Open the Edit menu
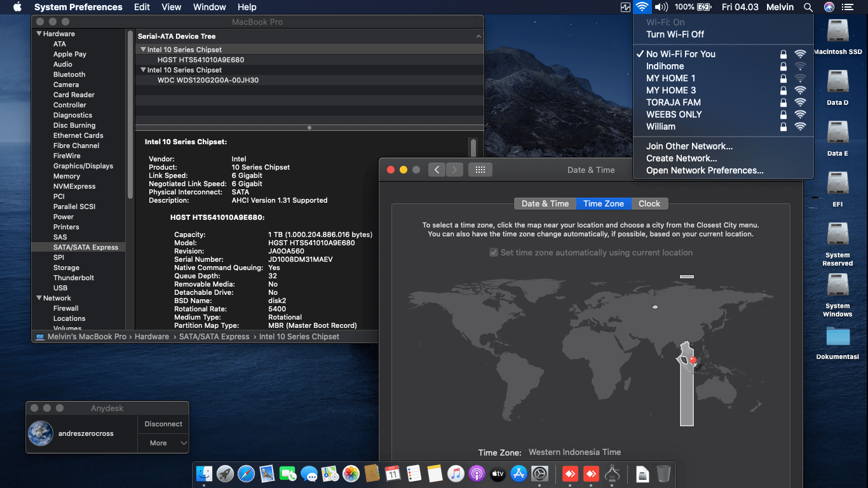868x488 pixels. tap(142, 7)
